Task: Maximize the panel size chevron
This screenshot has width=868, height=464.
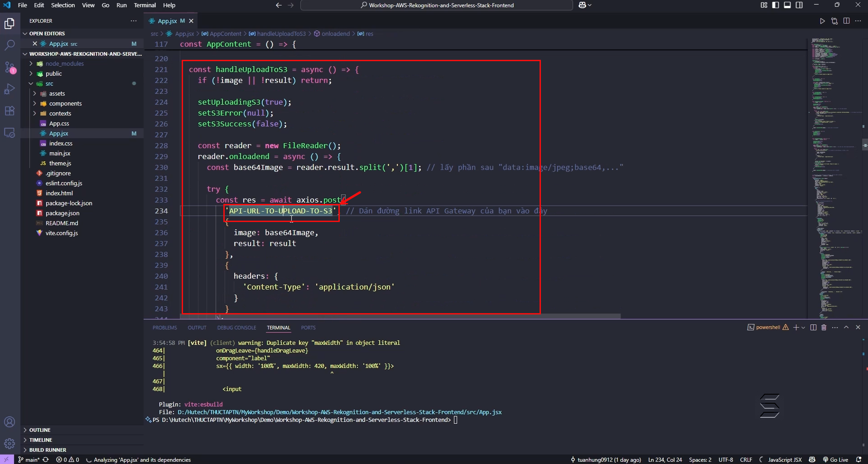Action: (x=846, y=327)
